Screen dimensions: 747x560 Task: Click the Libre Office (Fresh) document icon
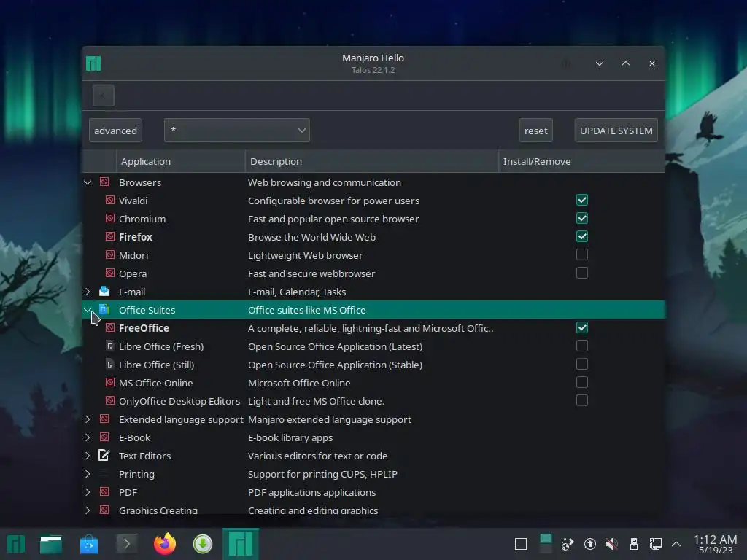[x=110, y=346]
